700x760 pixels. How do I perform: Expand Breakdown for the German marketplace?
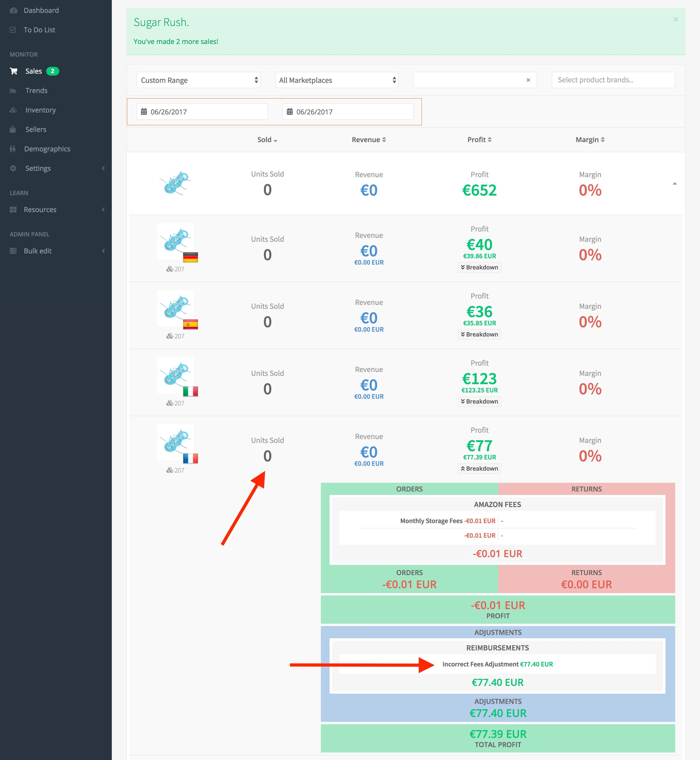point(479,268)
